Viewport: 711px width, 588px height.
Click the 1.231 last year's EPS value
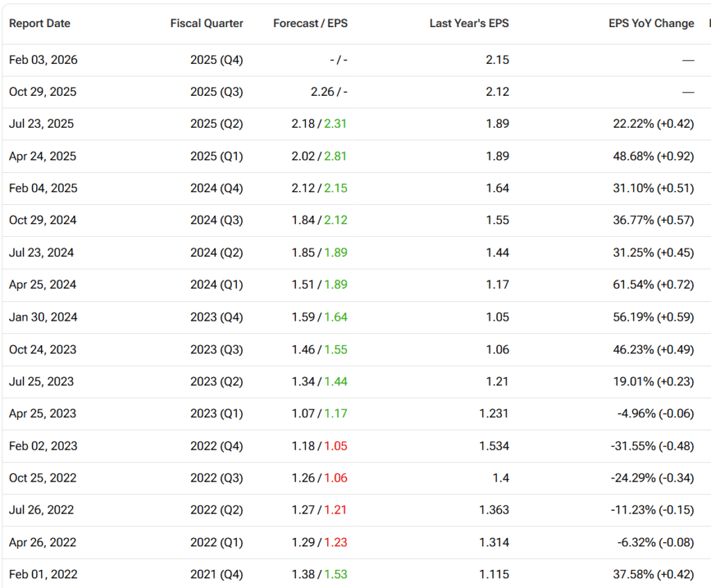pyautogui.click(x=494, y=414)
